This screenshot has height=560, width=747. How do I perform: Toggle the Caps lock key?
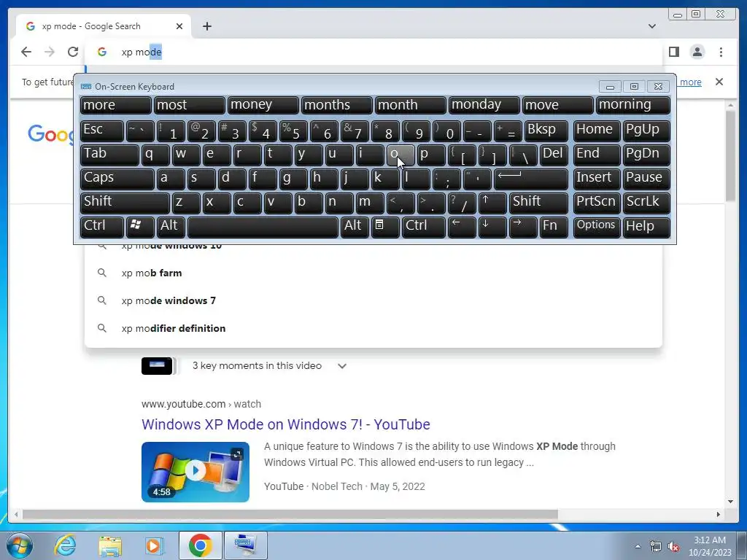(x=117, y=179)
